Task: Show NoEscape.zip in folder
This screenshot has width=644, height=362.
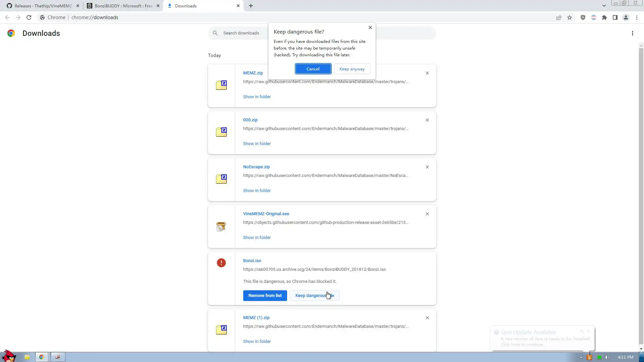Action: 257,190
